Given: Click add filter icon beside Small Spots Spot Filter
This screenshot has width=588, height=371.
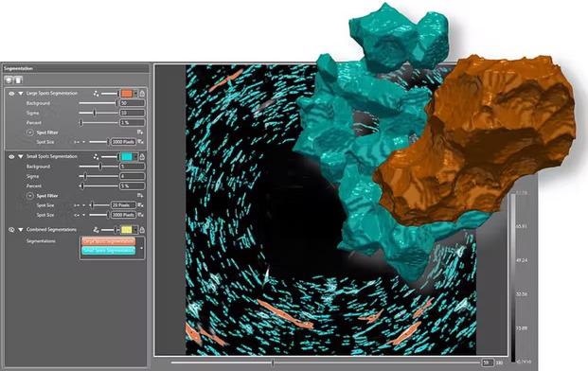Looking at the screenshot, I should coord(140,196).
